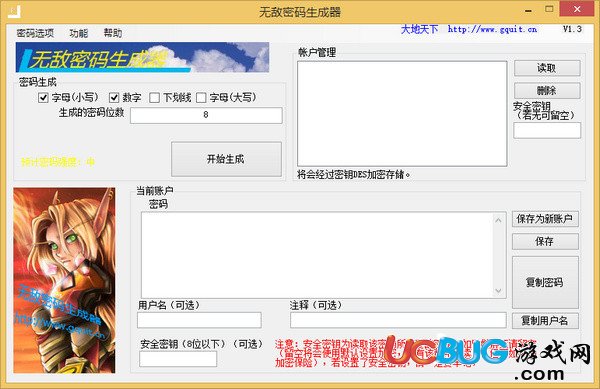Click inside the 密码 text area
The height and width of the screenshot is (389, 600).
[x=318, y=255]
